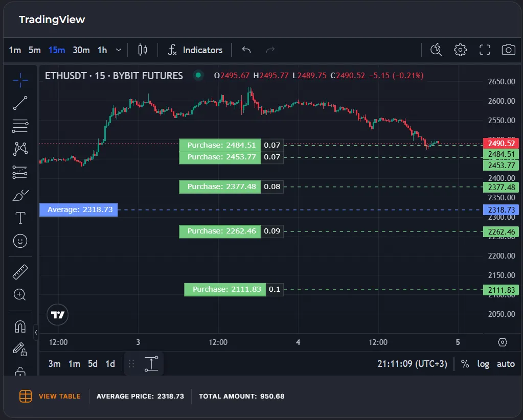523x420 pixels.
Task: Open chart settings gear icon
Action: click(x=460, y=50)
